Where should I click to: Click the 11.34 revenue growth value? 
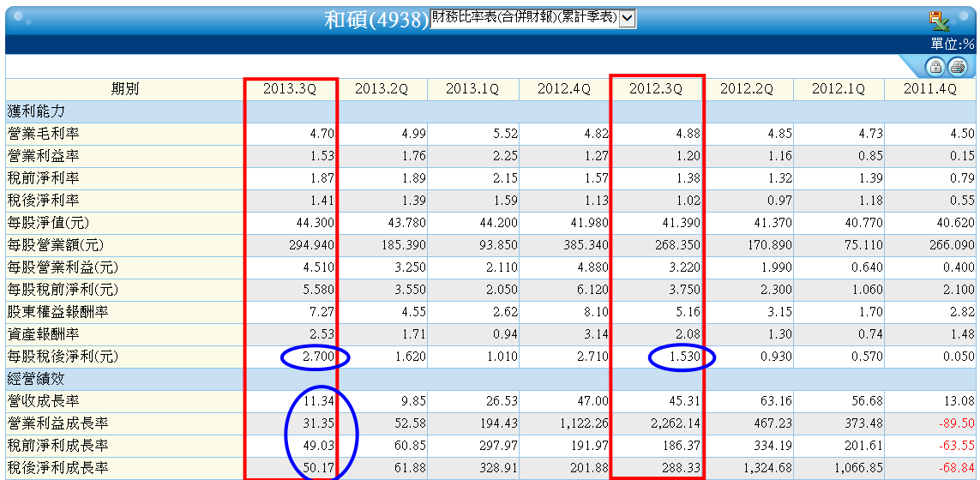(x=321, y=402)
